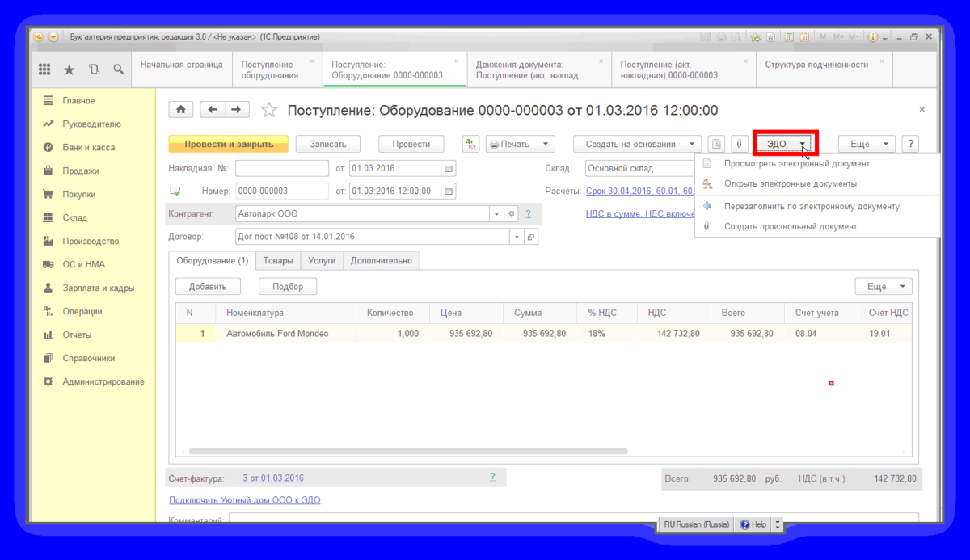
Task: Open Зарплата и кадры section
Action: coord(99,288)
